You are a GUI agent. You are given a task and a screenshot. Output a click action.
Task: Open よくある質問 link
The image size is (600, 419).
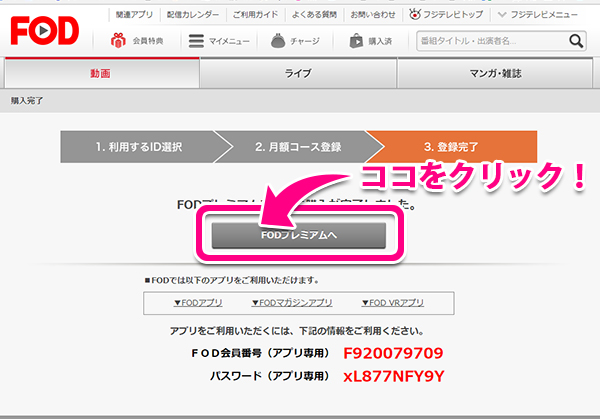coord(314,15)
